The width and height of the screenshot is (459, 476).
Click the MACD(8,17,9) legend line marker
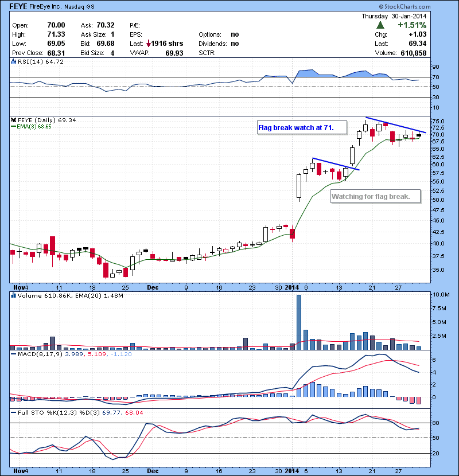tap(13, 354)
